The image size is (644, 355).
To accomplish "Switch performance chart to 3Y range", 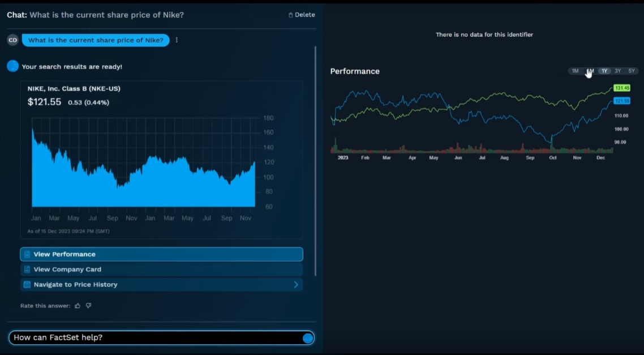I will click(618, 71).
